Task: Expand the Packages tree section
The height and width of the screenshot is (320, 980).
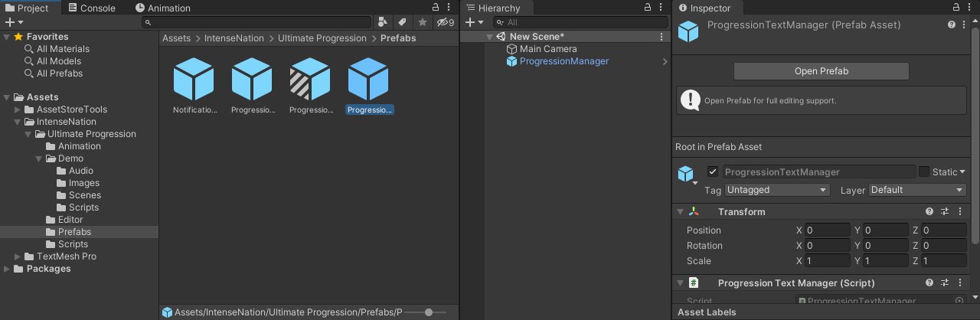Action: click(7, 269)
